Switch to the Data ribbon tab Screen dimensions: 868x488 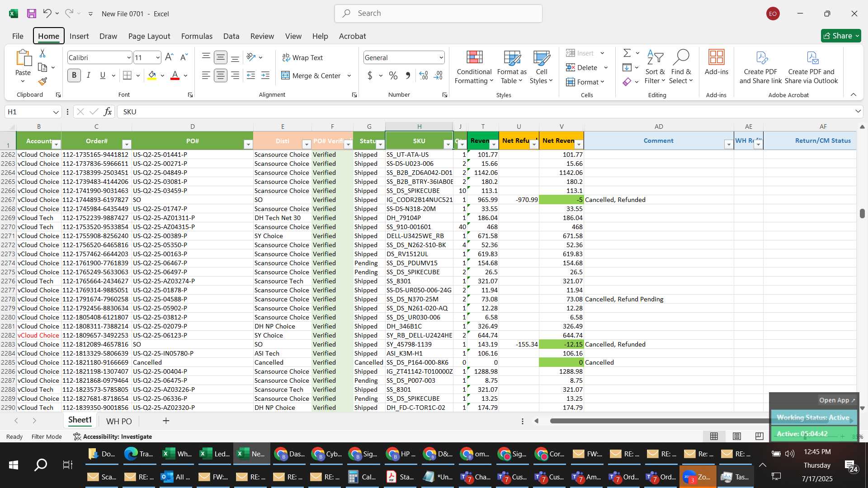coord(231,36)
